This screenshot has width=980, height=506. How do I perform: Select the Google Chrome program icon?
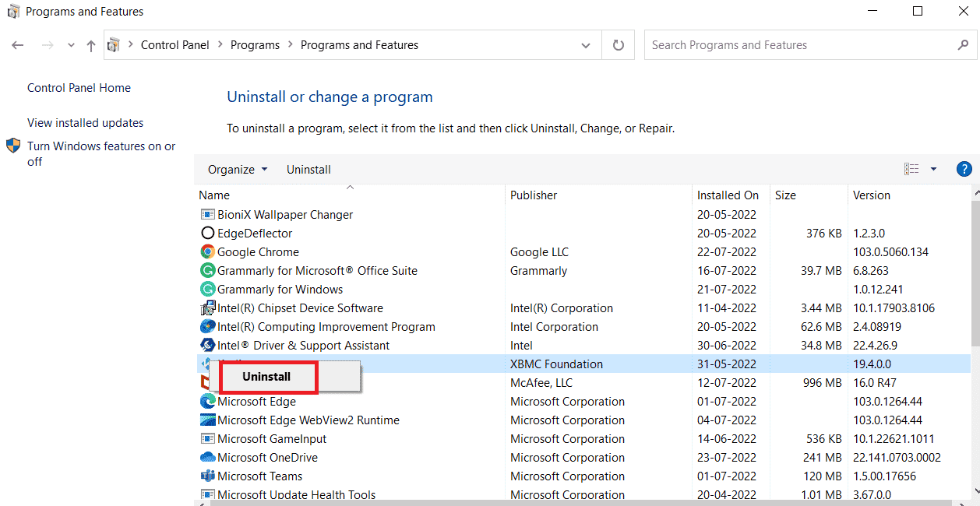pos(207,251)
